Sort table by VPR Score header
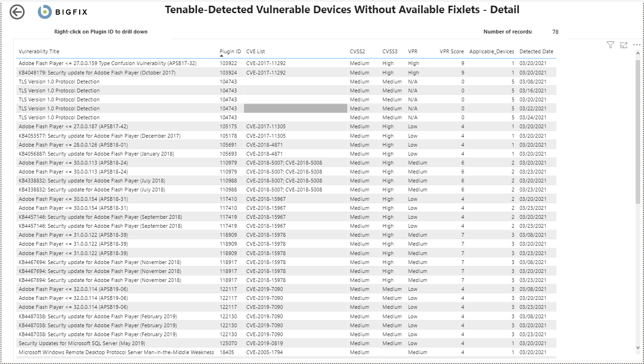Image resolution: width=644 pixels, height=364 pixels. click(x=451, y=51)
